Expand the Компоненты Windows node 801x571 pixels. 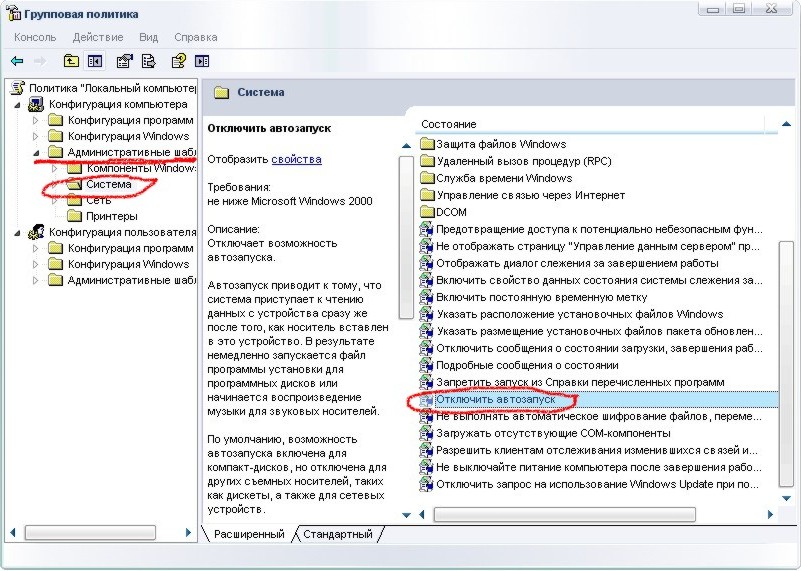(x=55, y=168)
